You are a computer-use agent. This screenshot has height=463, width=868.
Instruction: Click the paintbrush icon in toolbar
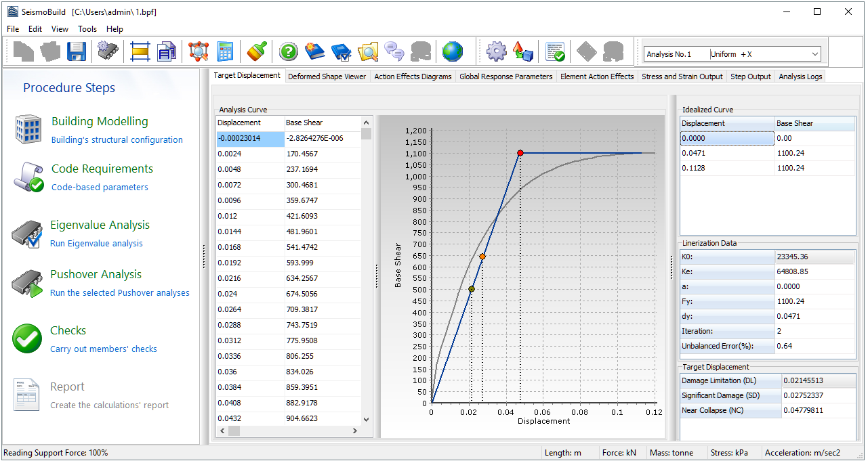[257, 51]
